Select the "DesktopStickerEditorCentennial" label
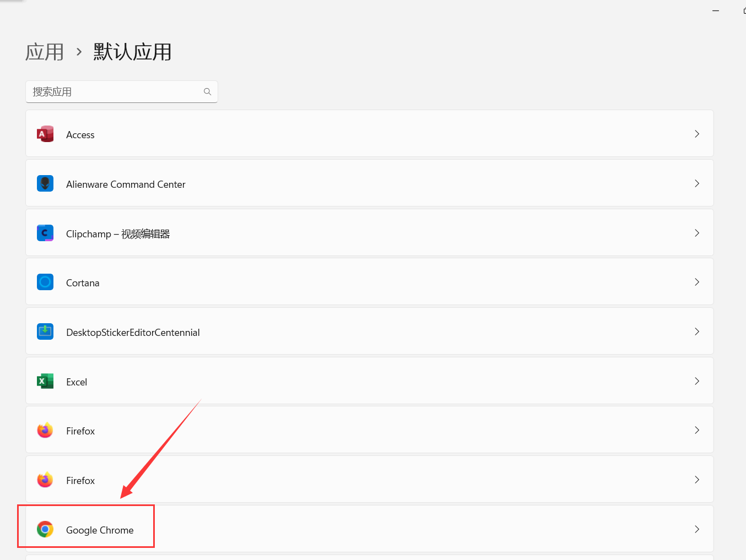746x560 pixels. (x=133, y=333)
